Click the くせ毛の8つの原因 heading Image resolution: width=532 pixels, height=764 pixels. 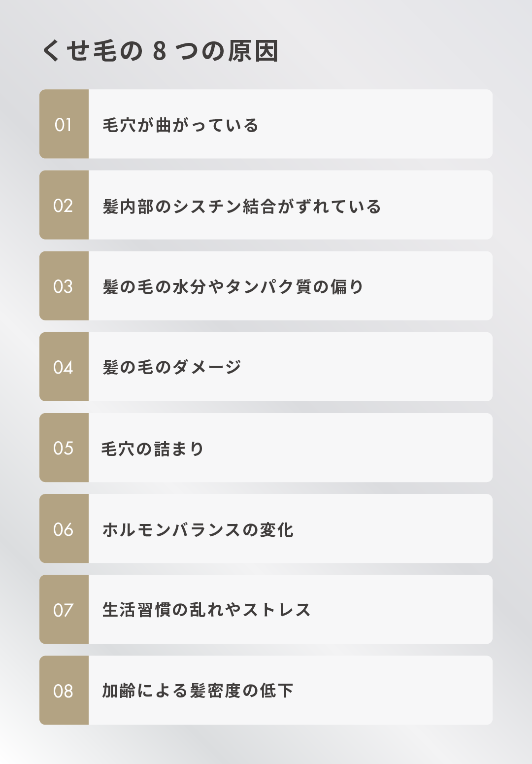pos(161,51)
